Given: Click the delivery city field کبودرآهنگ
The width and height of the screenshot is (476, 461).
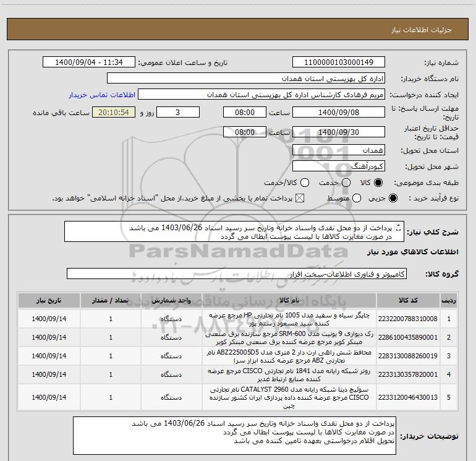Looking at the screenshot, I should pos(339,166).
